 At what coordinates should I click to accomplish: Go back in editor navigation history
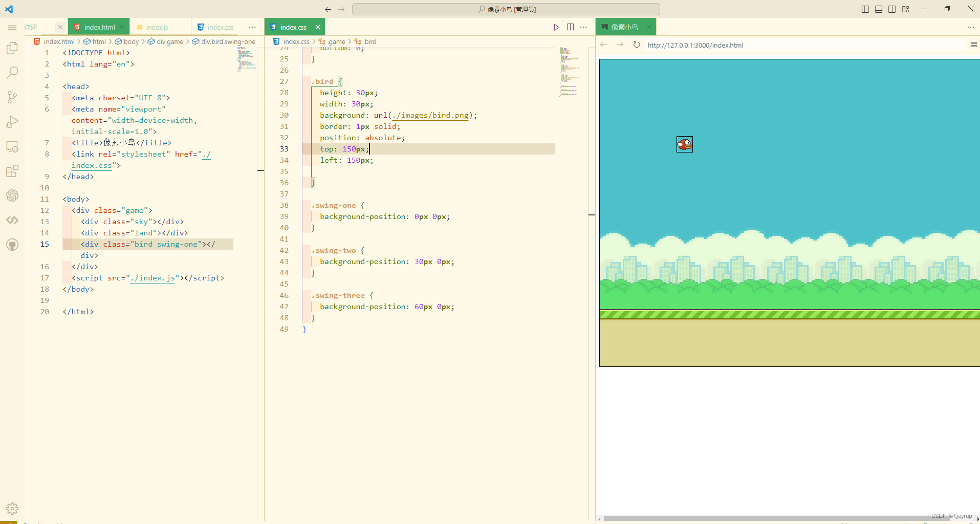coord(328,9)
